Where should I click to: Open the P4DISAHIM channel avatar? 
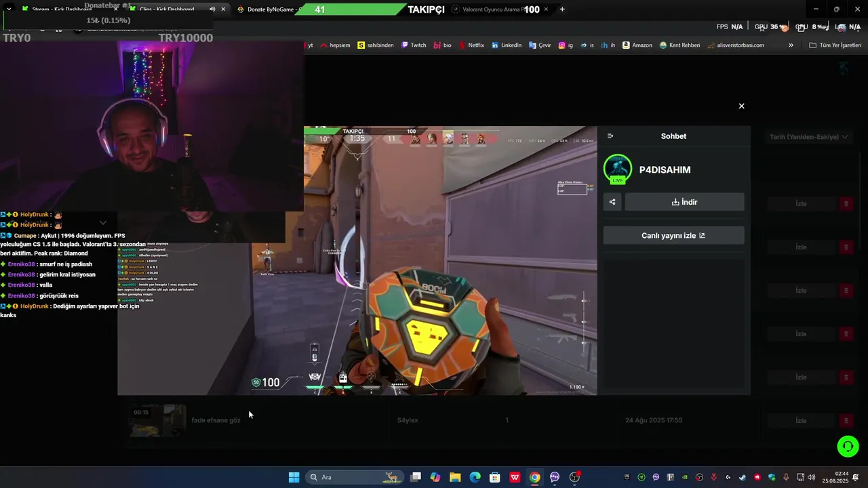(617, 169)
